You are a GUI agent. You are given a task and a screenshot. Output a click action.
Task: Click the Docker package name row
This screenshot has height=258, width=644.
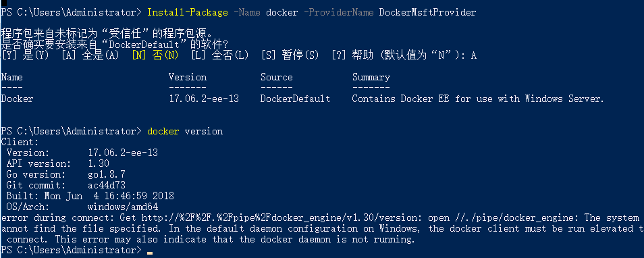[18, 99]
